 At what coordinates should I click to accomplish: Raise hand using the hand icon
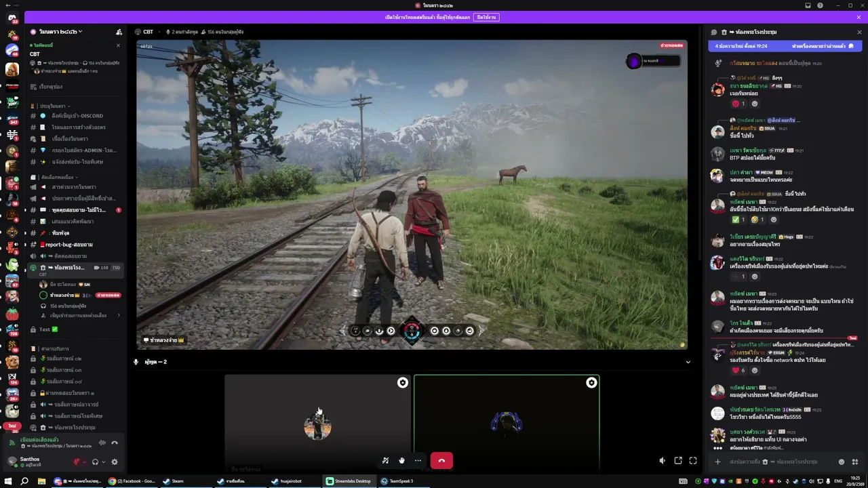pyautogui.click(x=401, y=461)
